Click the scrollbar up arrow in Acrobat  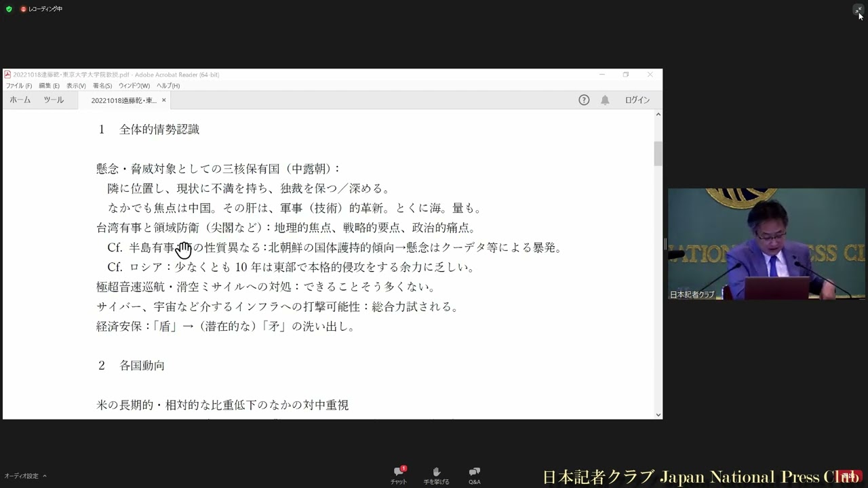pos(658,115)
